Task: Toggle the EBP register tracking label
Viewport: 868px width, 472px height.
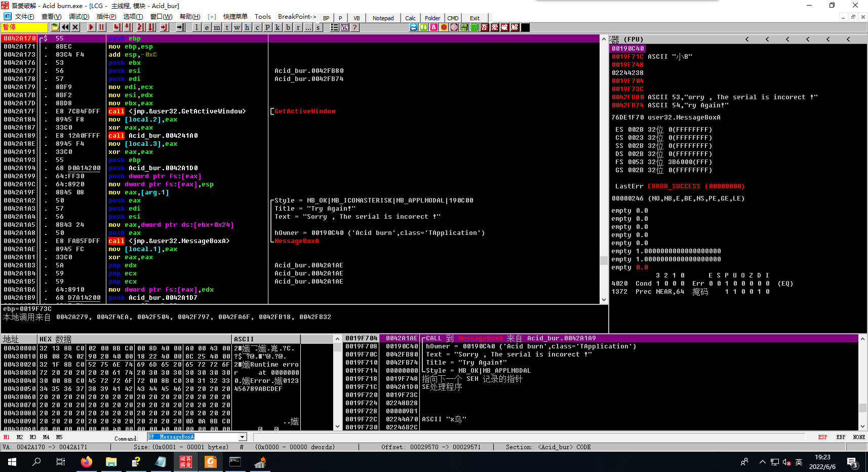Action: (841, 437)
